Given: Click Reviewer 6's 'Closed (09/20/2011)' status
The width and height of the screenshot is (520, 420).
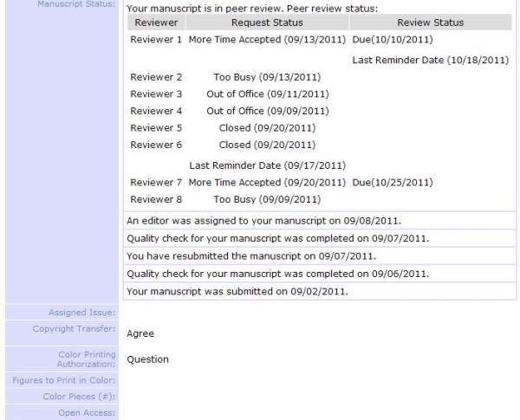Looking at the screenshot, I should (x=267, y=145).
